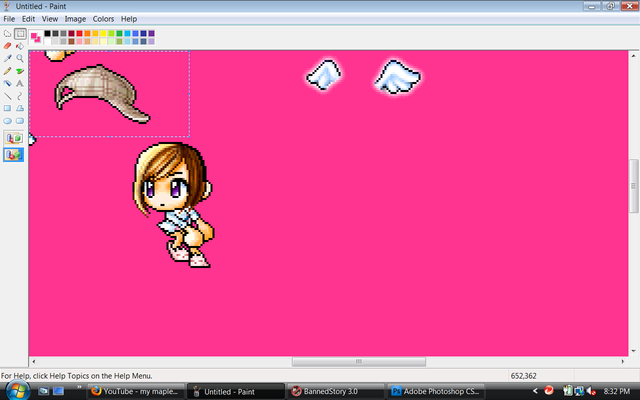Pick the lime green color swatch
640x400 pixels.
(111, 33)
